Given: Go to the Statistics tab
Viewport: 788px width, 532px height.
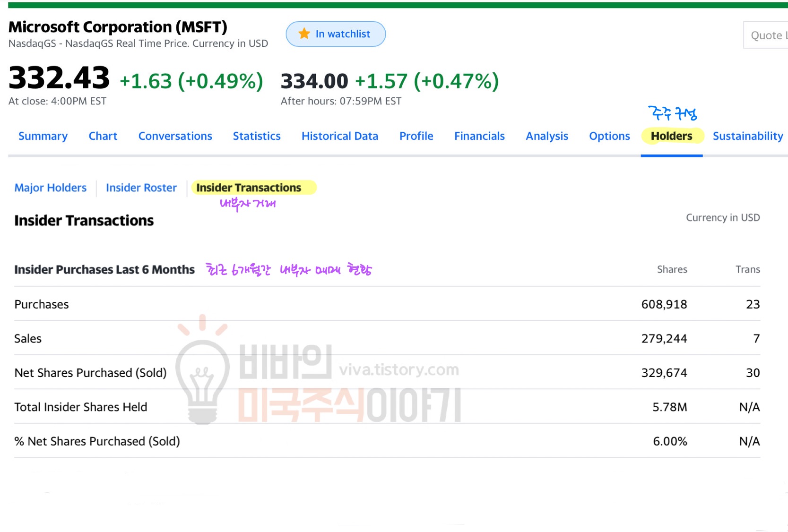Looking at the screenshot, I should [257, 136].
